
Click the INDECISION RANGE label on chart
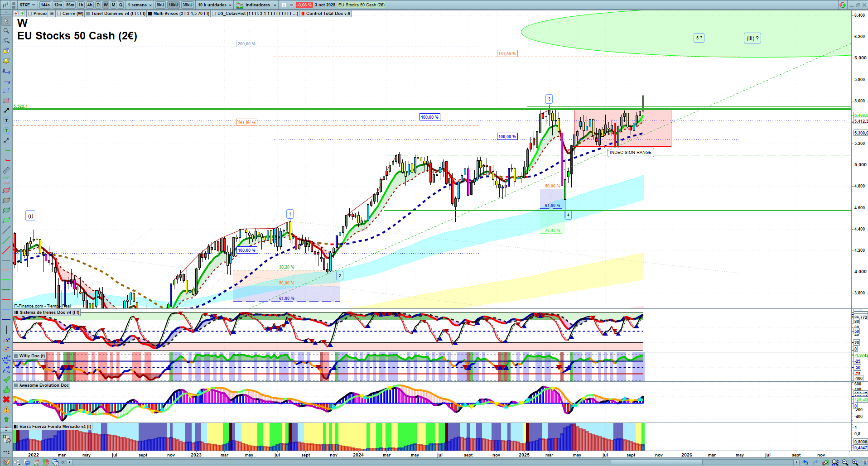coord(631,153)
